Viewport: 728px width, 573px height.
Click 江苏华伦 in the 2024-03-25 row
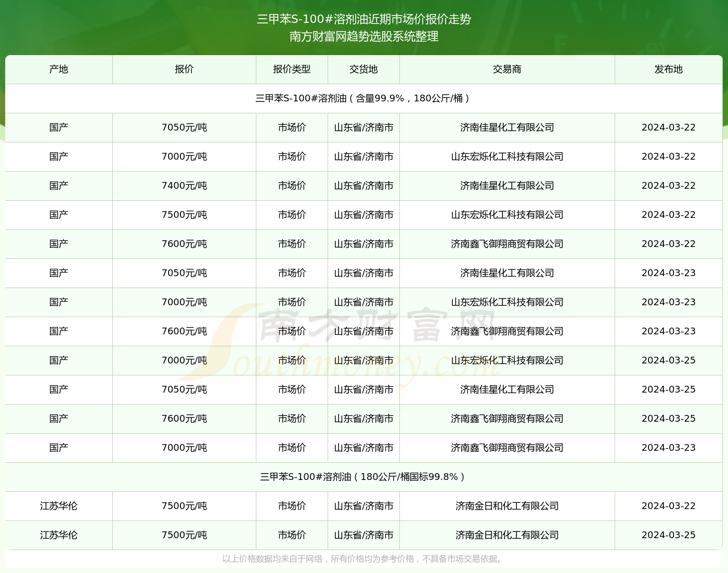59,535
